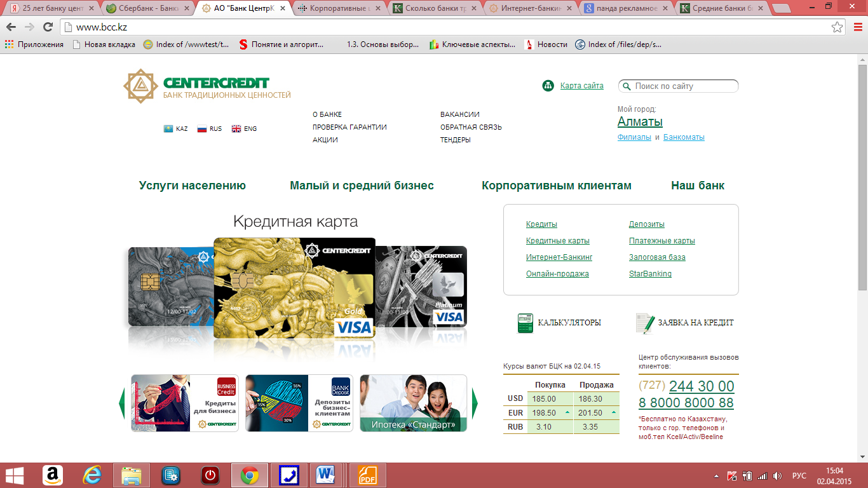Bookmark this page with the star

pyautogui.click(x=837, y=27)
